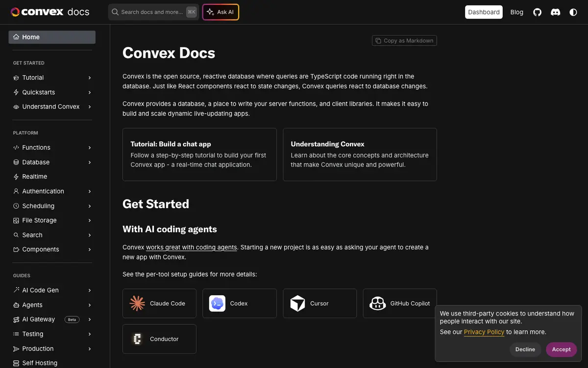The image size is (588, 368).
Task: Toggle dark/light theme icon
Action: [x=573, y=12]
